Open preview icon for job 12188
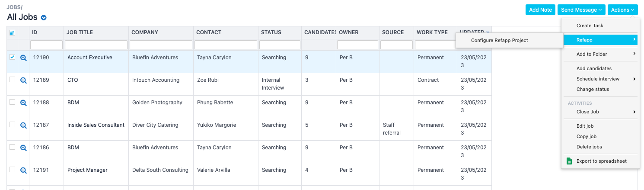Viewport: 644px width, 190px height. click(23, 103)
